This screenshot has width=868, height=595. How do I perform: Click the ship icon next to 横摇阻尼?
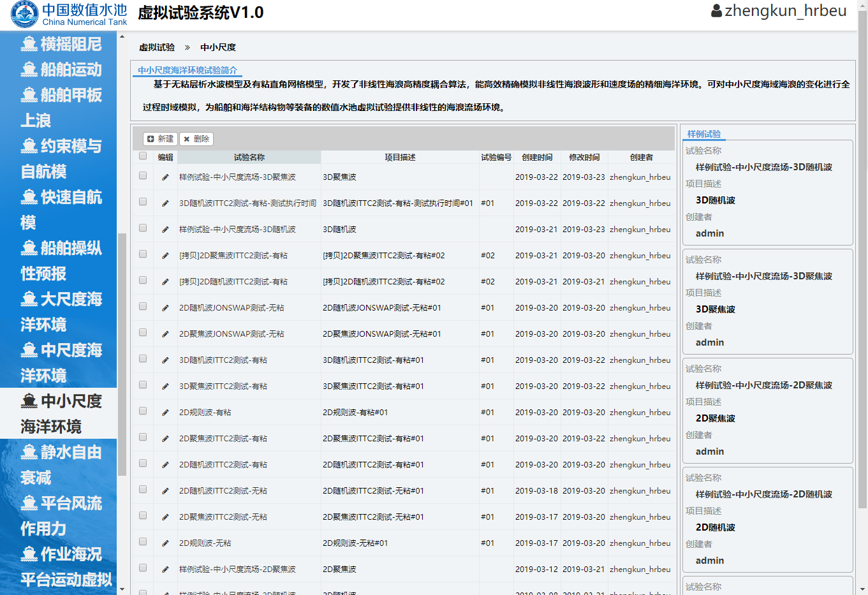click(x=29, y=44)
